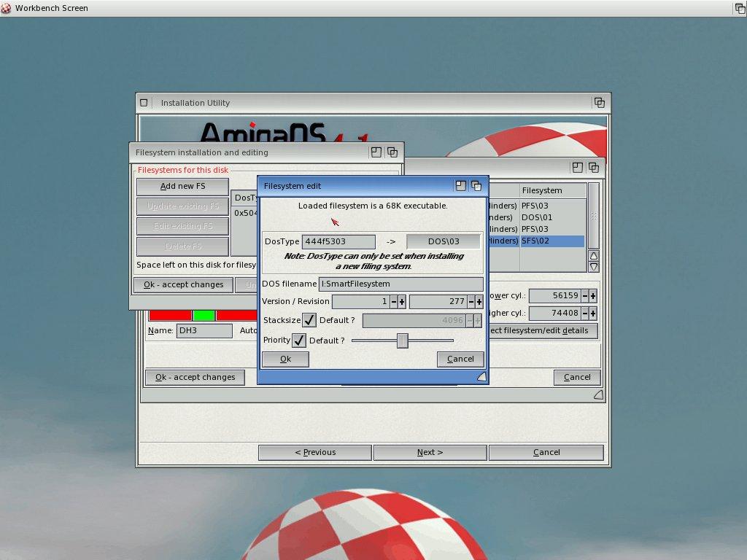Click Installation Utility window depth gadget

(x=600, y=102)
